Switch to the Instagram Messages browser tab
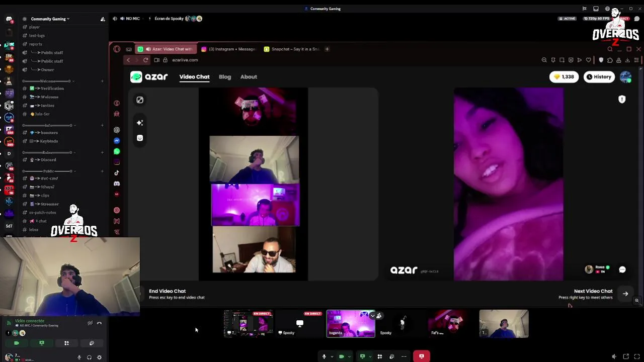The image size is (644, 362). 229,49
